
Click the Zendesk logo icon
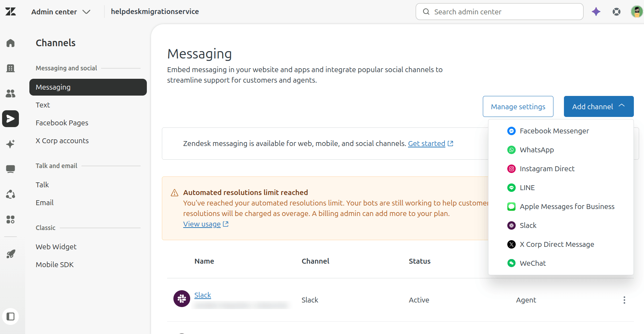click(x=10, y=12)
